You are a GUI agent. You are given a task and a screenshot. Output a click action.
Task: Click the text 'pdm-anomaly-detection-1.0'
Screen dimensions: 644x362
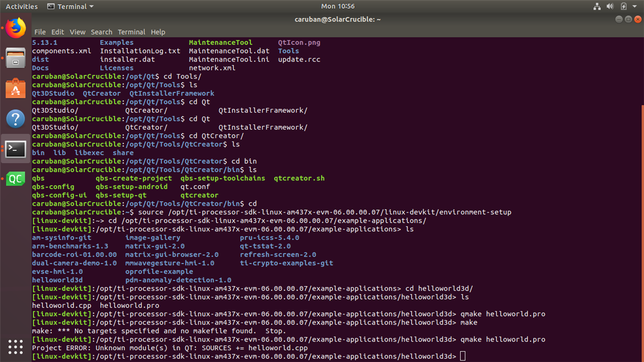tap(178, 280)
